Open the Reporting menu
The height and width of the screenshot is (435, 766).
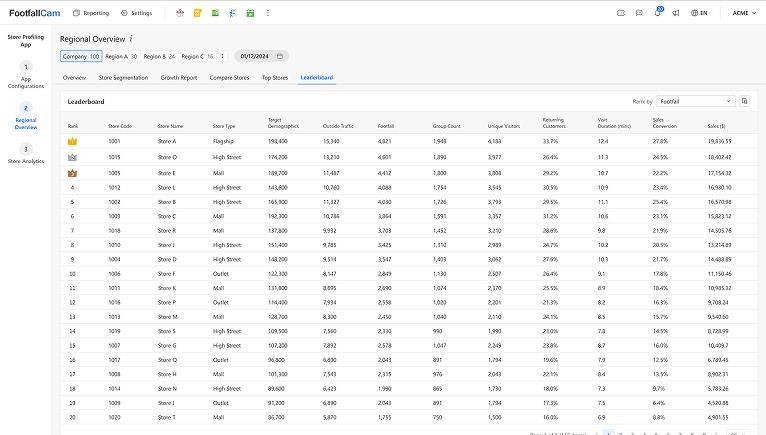[x=91, y=13]
